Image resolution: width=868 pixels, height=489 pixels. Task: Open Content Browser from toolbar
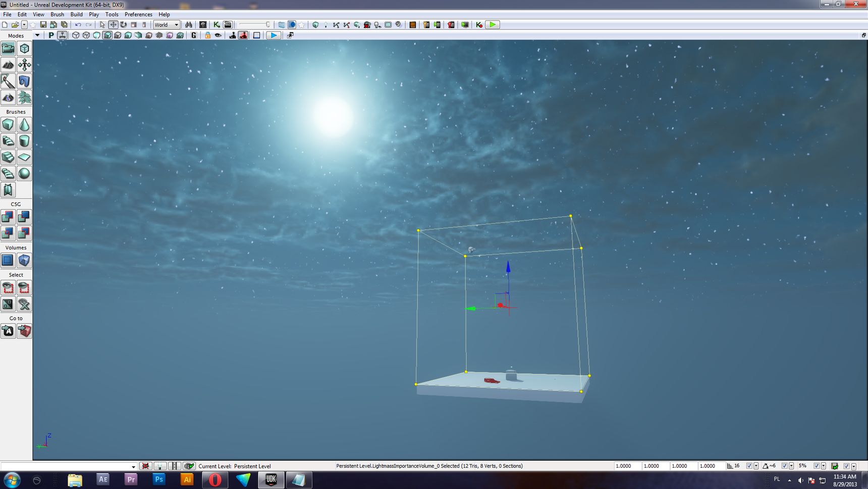[203, 25]
